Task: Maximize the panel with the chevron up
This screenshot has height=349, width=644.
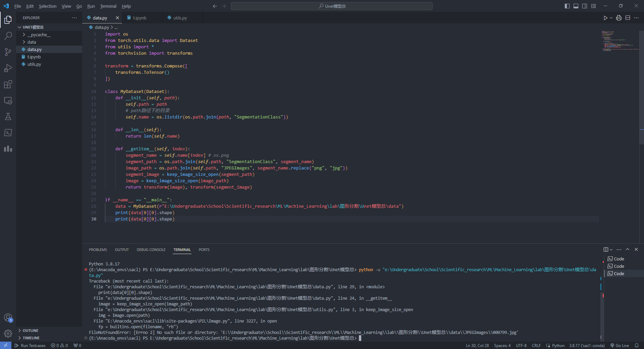Action: [x=628, y=249]
